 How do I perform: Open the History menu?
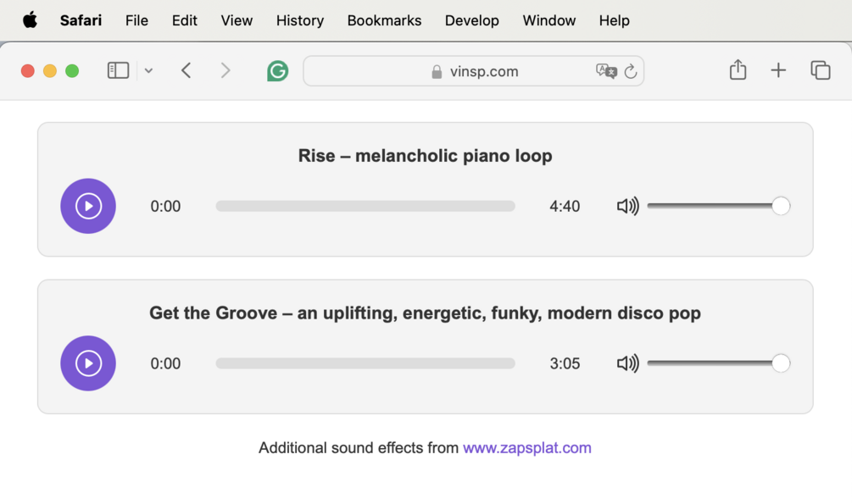pyautogui.click(x=299, y=20)
